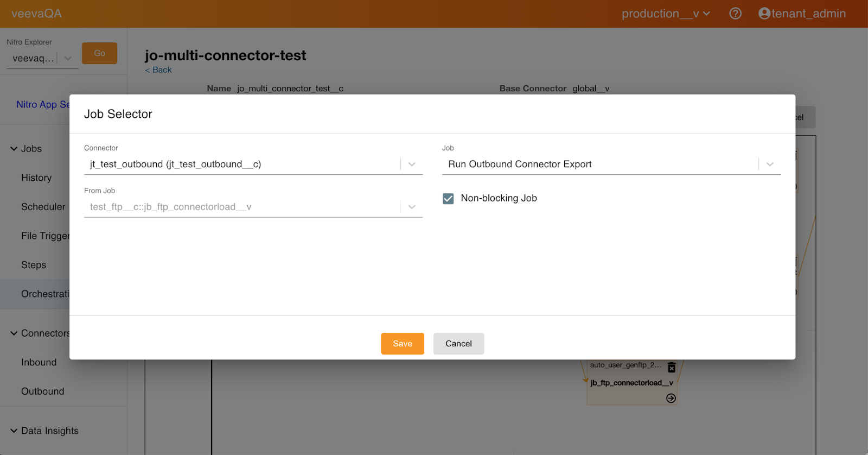The height and width of the screenshot is (455, 868).
Task: Open the Nitro Explorer veevaq dropdown
Action: pos(68,58)
